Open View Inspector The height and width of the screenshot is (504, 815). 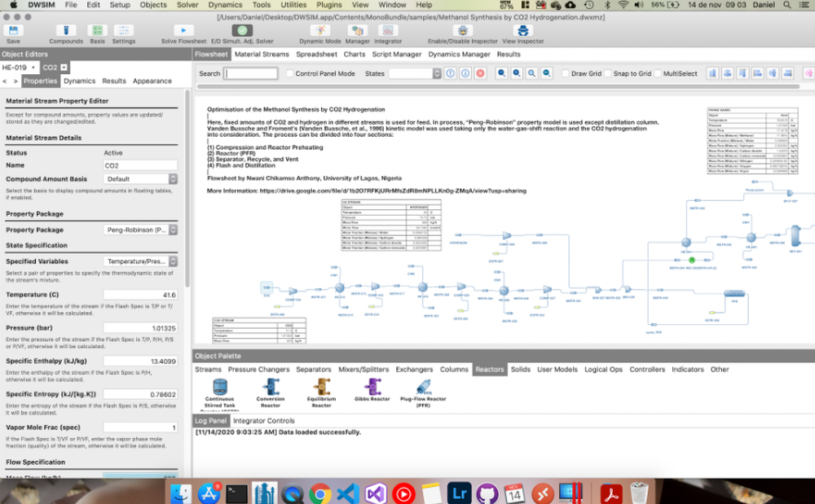523,31
